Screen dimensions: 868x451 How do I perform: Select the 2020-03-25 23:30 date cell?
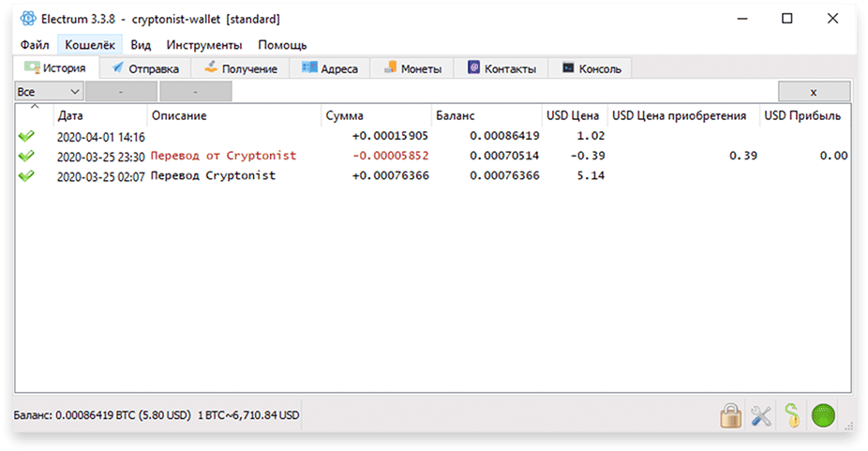pos(100,157)
